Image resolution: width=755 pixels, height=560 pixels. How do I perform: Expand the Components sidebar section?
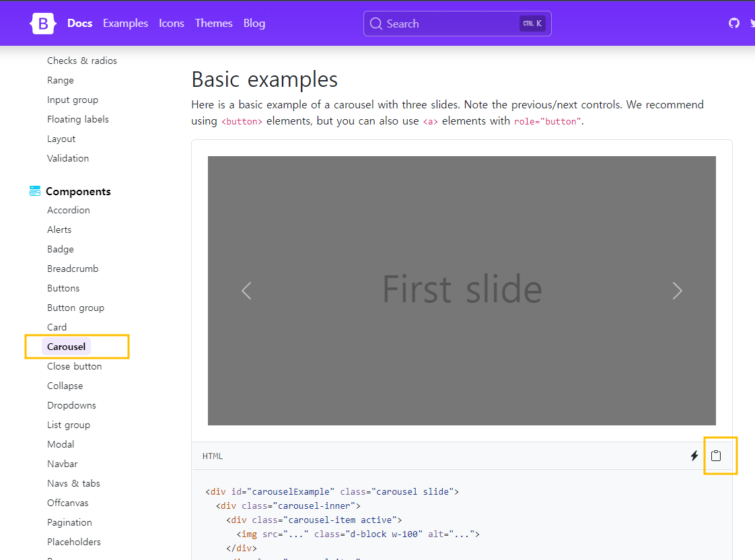[x=78, y=190]
